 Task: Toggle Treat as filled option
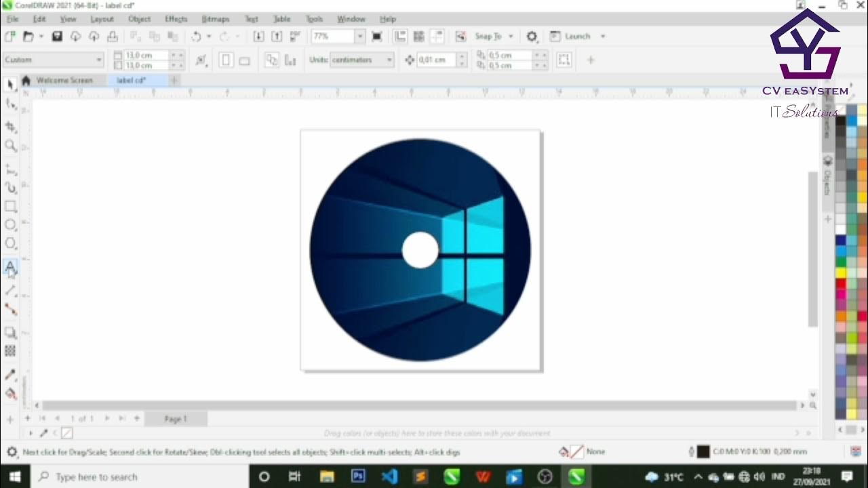coord(564,60)
